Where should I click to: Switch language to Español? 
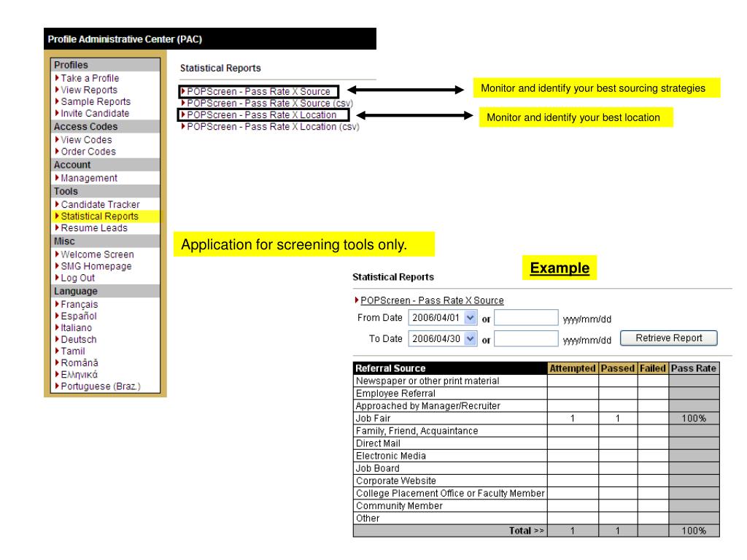(79, 316)
